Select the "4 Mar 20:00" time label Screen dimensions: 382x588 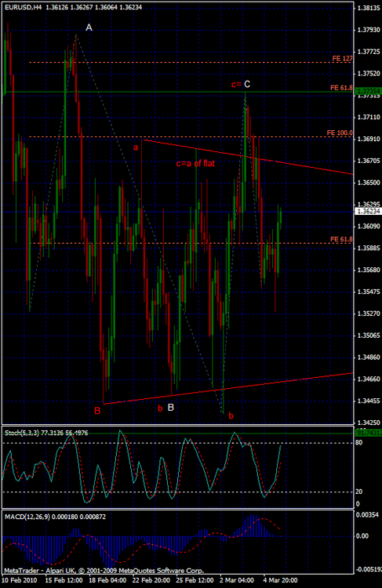pos(280,580)
